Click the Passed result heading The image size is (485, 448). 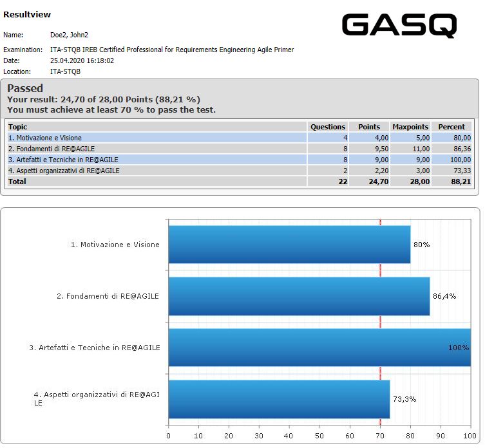tap(25, 88)
